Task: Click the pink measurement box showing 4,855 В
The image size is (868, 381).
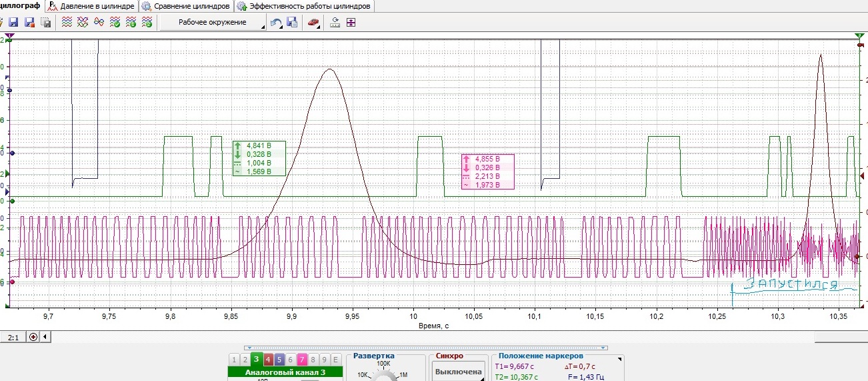Action: tap(487, 172)
